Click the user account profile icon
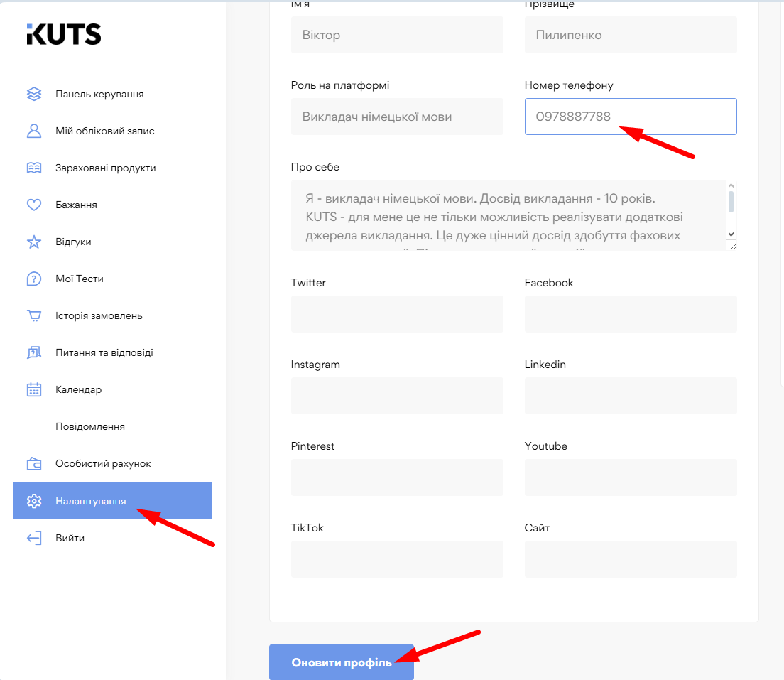This screenshot has width=784, height=680. [x=34, y=131]
